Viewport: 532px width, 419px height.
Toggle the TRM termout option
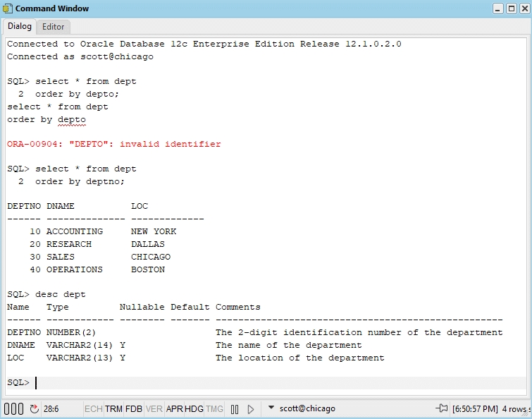[x=114, y=408]
